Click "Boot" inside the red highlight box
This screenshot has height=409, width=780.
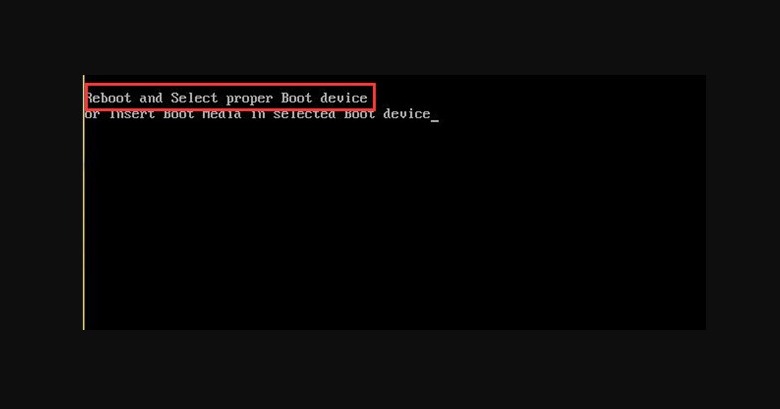coord(296,98)
